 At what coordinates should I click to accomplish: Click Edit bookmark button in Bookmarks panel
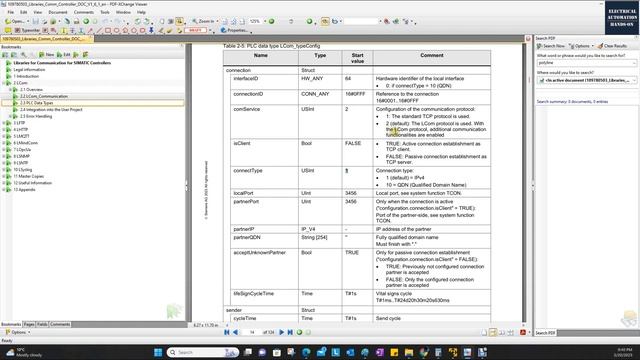(64, 55)
